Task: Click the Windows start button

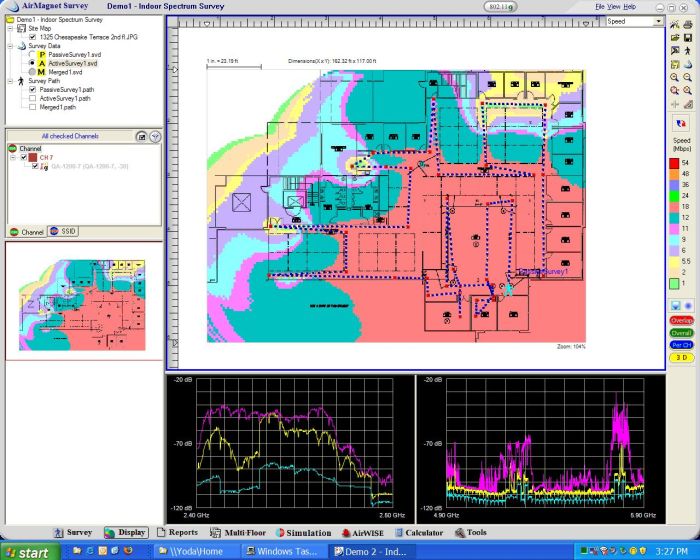Action: click(29, 552)
